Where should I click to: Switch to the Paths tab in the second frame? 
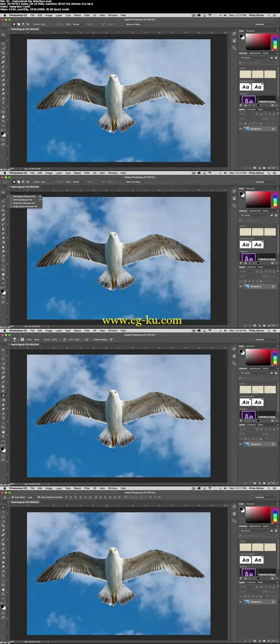260,267
